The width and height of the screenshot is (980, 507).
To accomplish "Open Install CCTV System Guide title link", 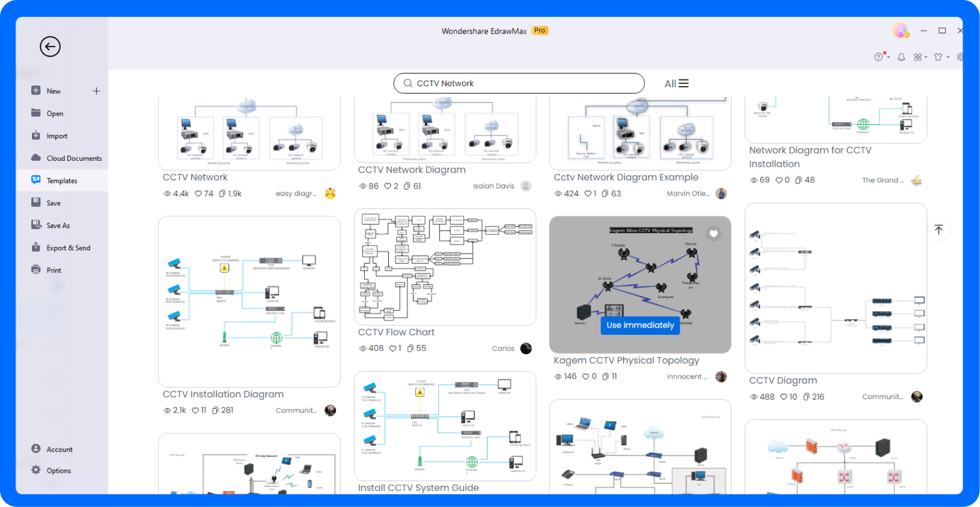I will click(x=418, y=488).
